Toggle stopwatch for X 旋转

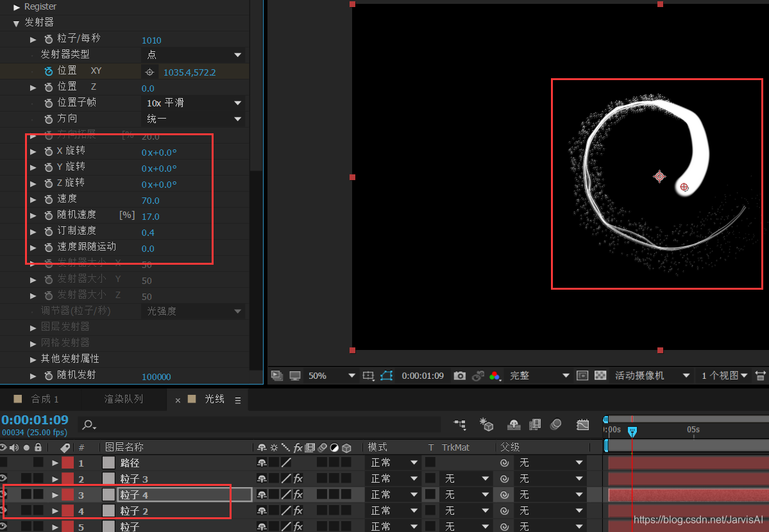[49, 151]
